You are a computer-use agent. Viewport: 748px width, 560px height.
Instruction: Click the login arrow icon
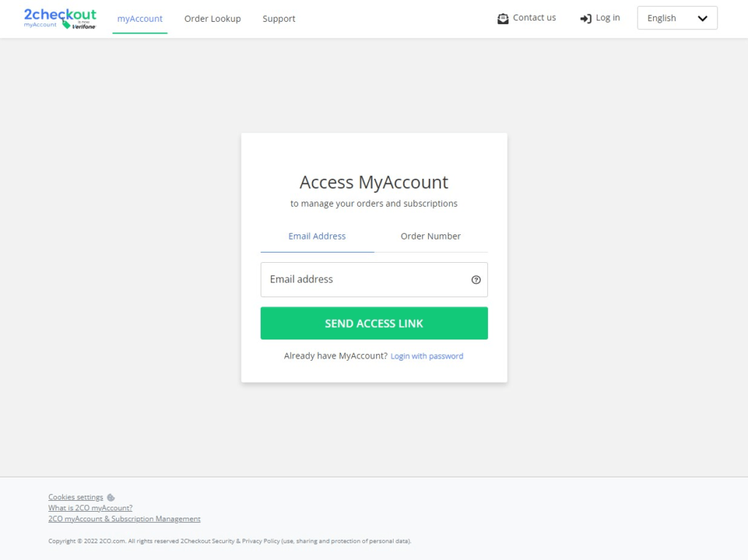pyautogui.click(x=586, y=18)
